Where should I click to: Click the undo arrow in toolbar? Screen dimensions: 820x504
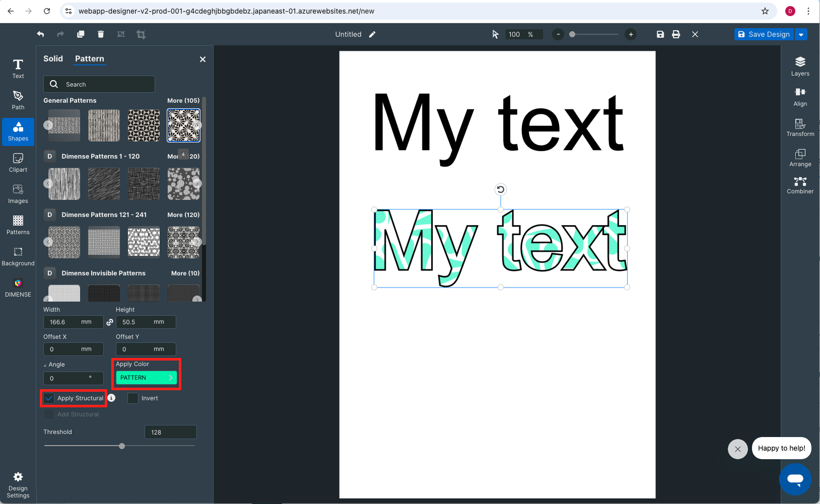point(40,34)
